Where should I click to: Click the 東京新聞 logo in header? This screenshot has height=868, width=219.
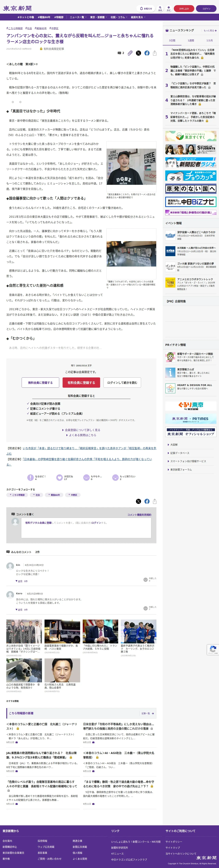click(17, 8)
